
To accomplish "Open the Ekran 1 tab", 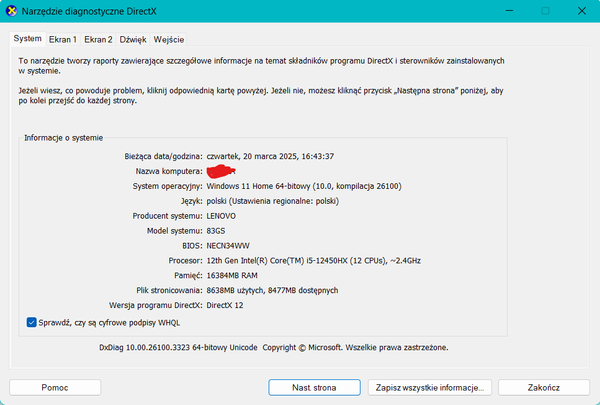I will click(x=63, y=39).
